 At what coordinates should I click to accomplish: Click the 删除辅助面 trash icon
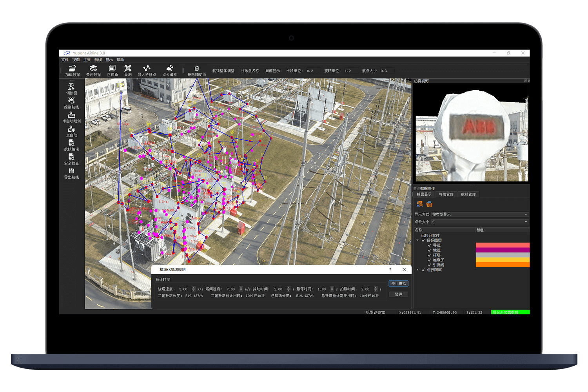(197, 69)
